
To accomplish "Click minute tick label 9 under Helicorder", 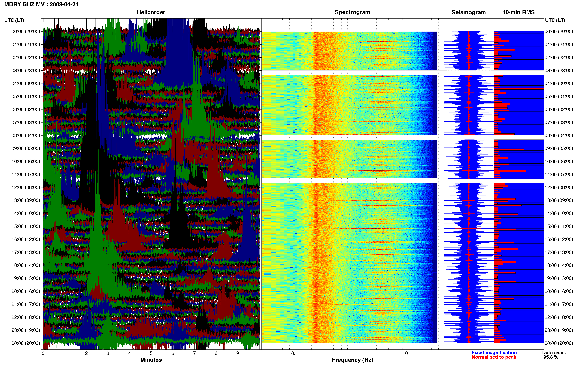I will click(238, 353).
